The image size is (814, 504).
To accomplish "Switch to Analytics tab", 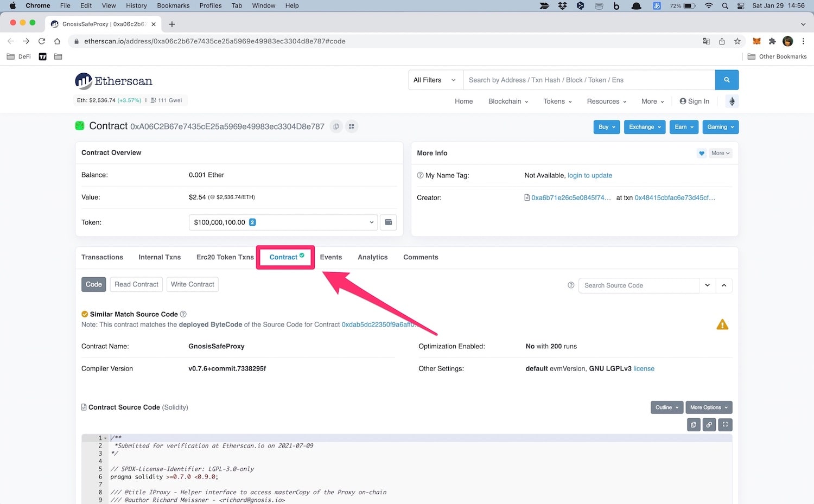I will pyautogui.click(x=373, y=257).
